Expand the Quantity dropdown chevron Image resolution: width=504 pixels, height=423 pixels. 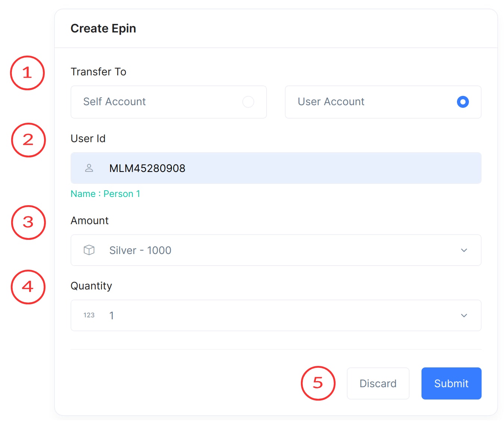click(464, 316)
